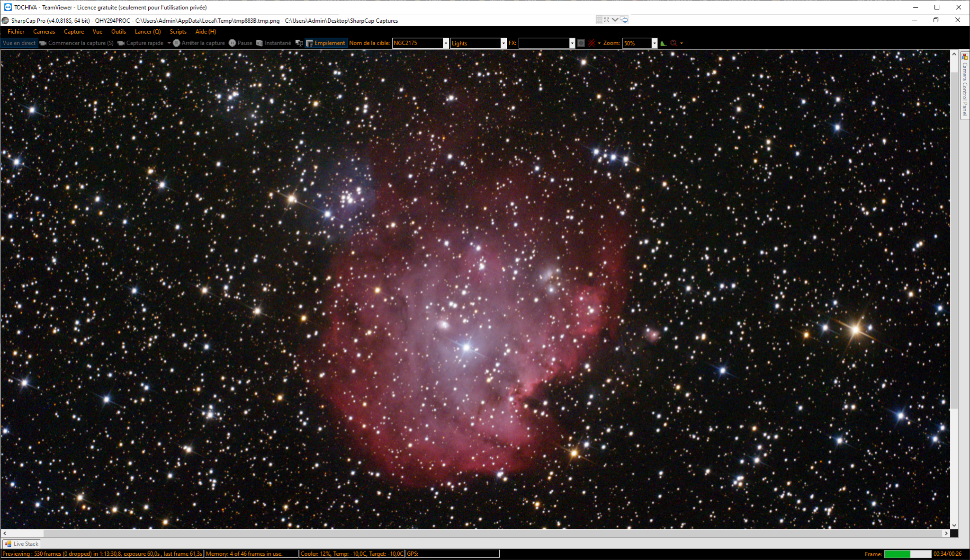Screen dimensions: 970x560
Task: Restore down the SharpCap window
Action: tap(936, 20)
